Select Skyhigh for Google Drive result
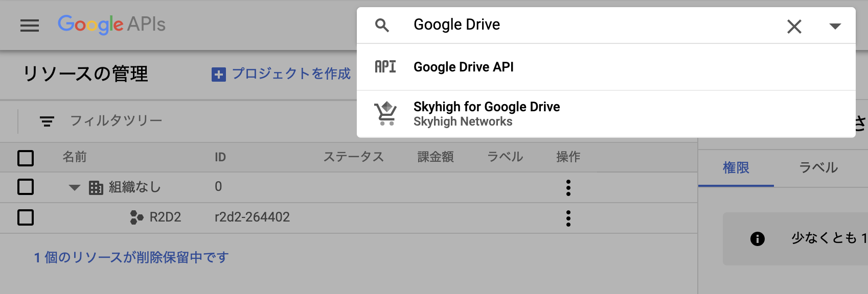 tap(606, 114)
